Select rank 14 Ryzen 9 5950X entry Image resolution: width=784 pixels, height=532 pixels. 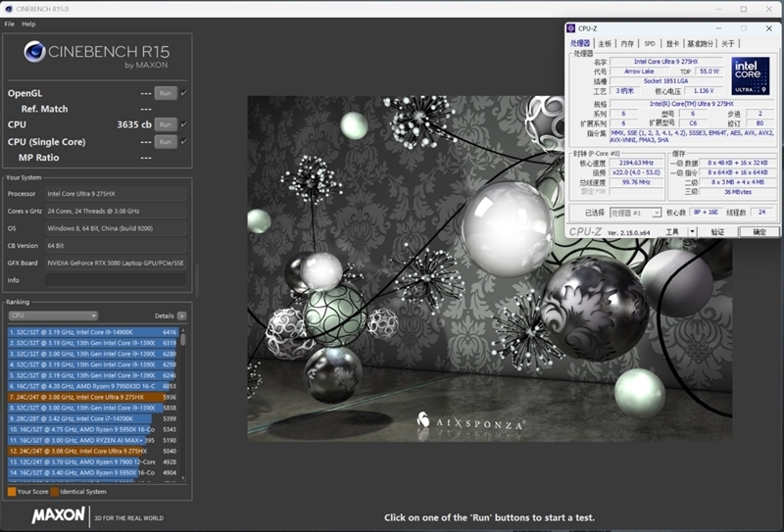[93, 472]
